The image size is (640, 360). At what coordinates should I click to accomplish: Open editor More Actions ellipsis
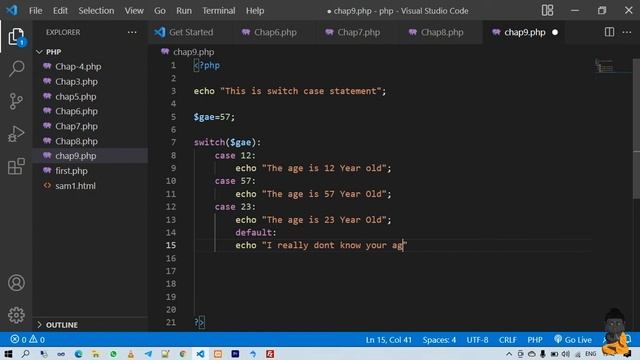(x=627, y=32)
